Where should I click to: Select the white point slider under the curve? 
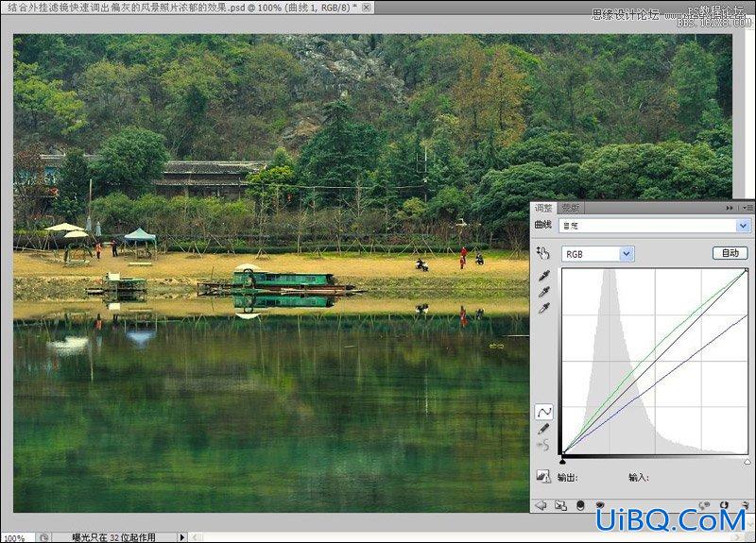coord(747,462)
